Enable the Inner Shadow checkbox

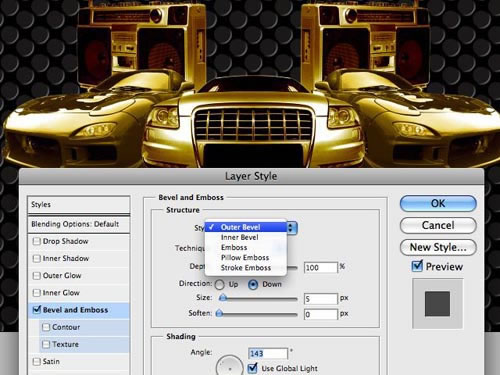coord(36,258)
